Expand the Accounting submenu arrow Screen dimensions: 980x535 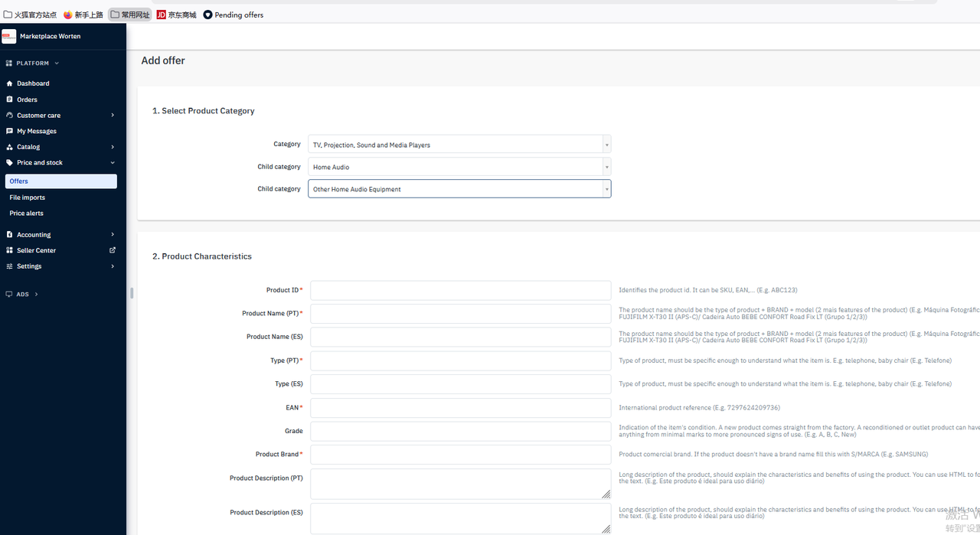(113, 234)
